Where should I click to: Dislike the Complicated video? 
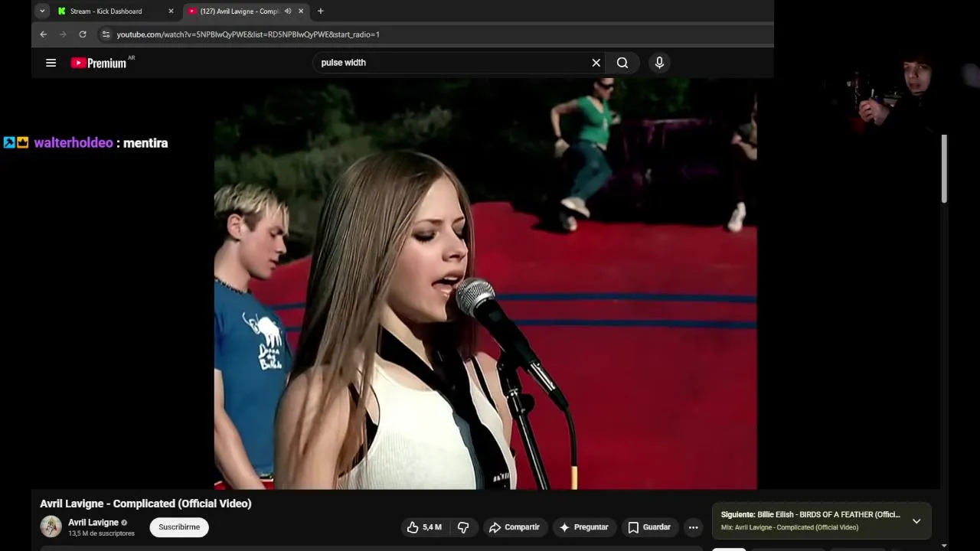[463, 527]
